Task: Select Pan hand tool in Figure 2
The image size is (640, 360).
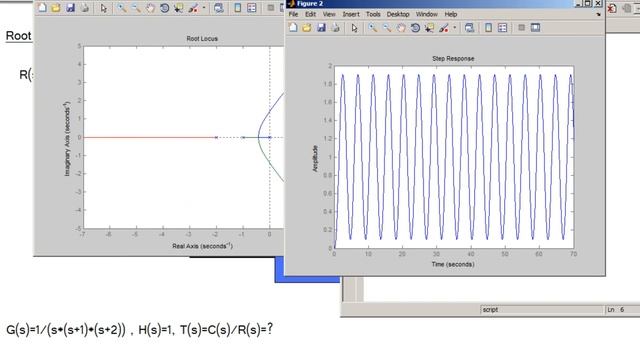Action: point(401,28)
